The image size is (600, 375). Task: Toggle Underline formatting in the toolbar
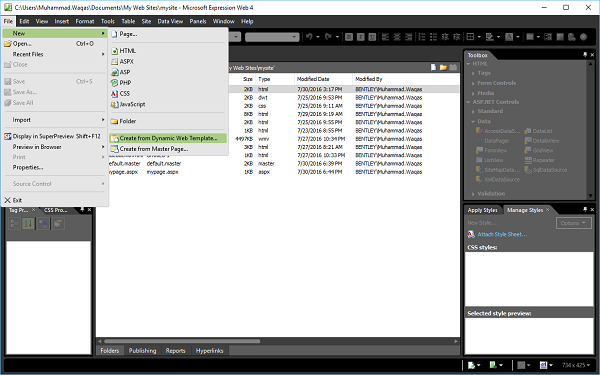372,37
